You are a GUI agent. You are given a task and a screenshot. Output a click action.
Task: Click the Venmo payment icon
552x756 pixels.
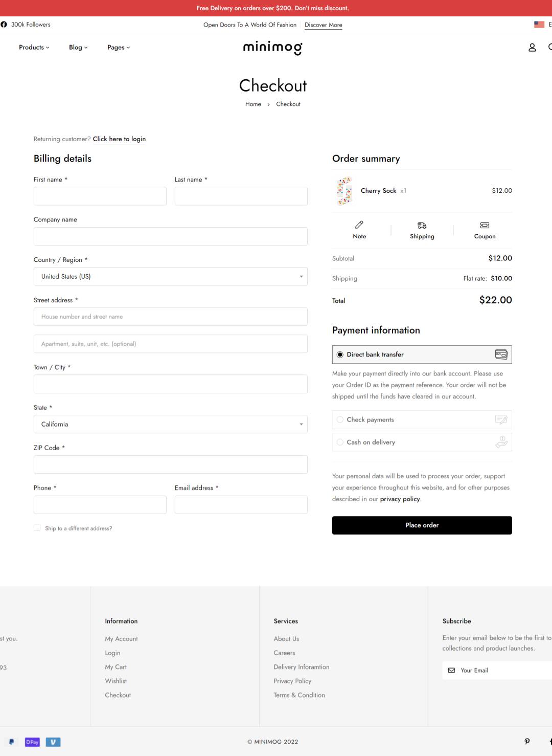pos(53,742)
